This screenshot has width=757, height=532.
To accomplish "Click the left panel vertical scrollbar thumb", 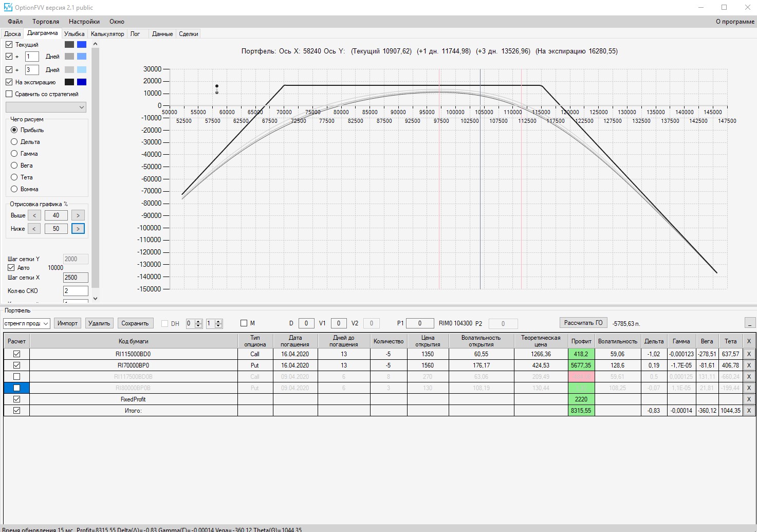I will [x=95, y=167].
